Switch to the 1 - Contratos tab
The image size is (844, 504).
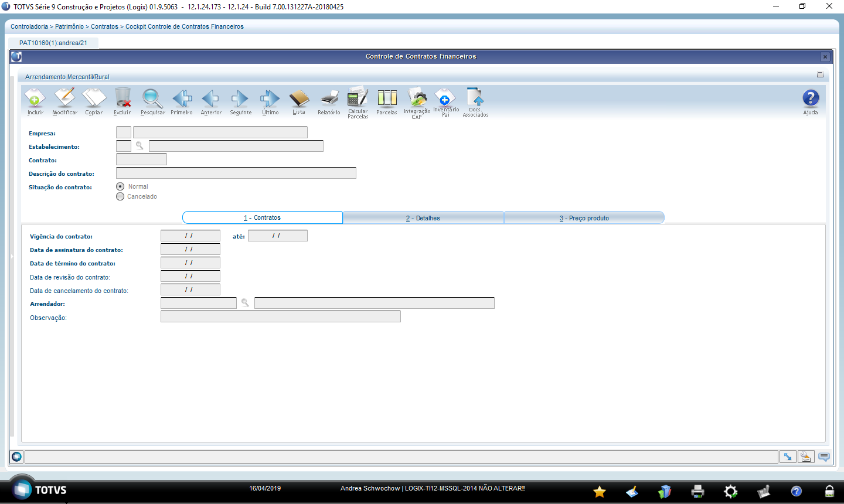pos(263,217)
